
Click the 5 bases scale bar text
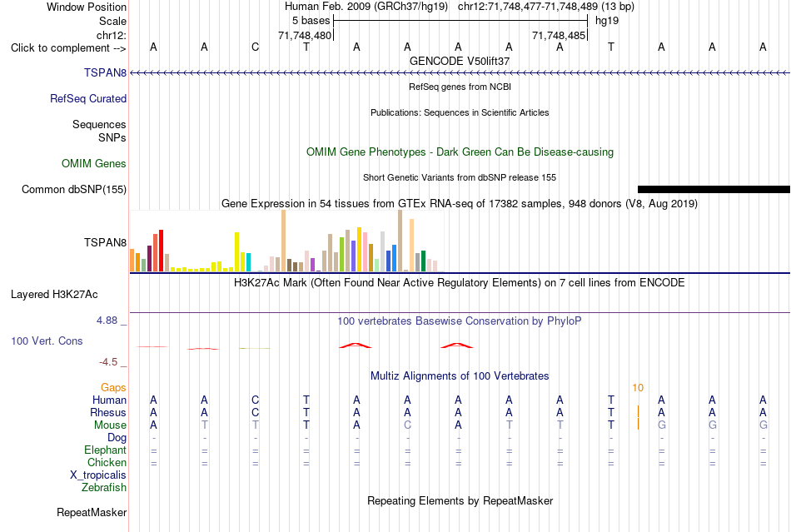pyautogui.click(x=311, y=21)
